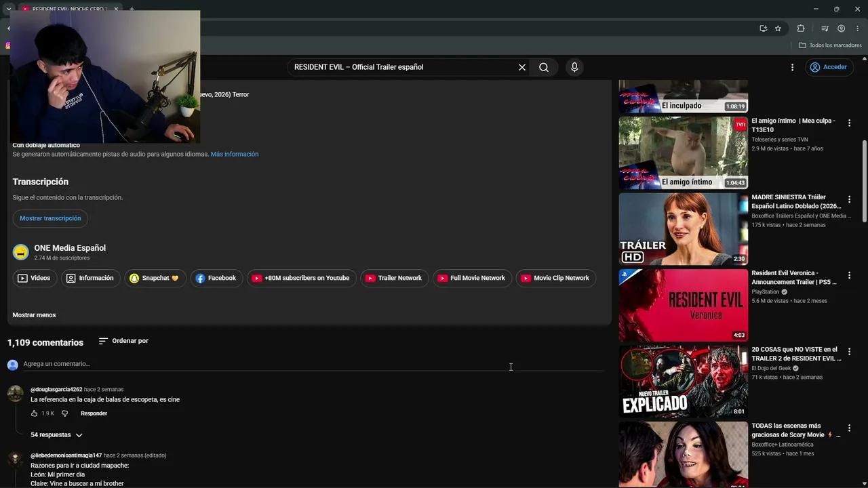Close the RESIDENT EVIL browser tab

116,9
